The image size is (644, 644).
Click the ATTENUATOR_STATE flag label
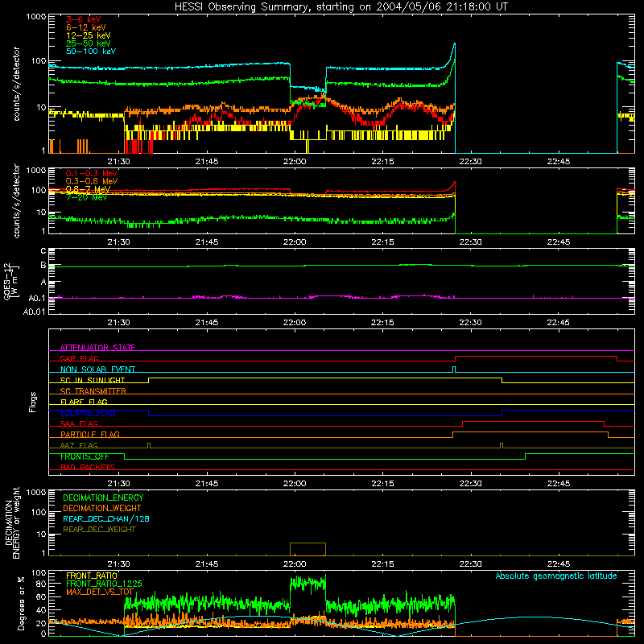point(97,348)
